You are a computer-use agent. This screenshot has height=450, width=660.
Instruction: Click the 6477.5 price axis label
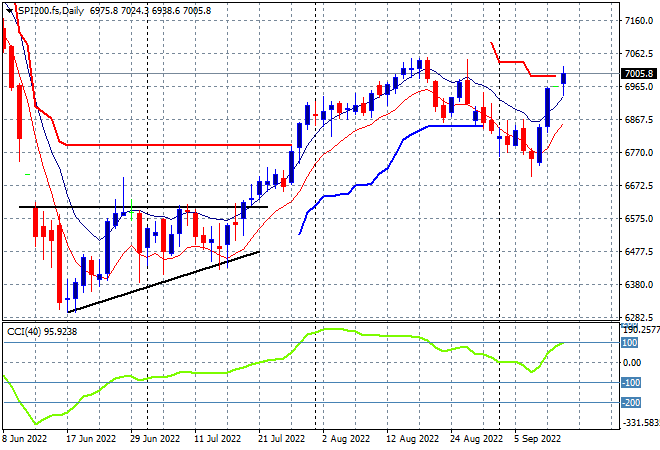(x=639, y=252)
